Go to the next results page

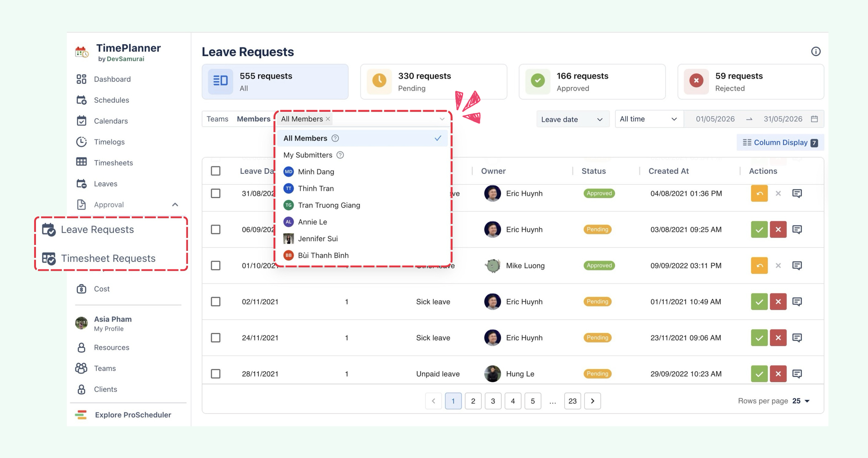[592, 401]
